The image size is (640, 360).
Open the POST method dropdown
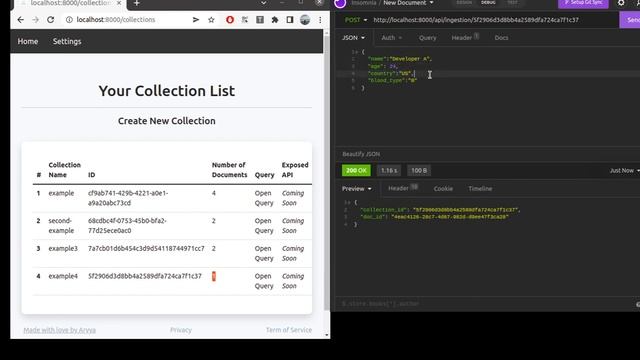coord(356,20)
